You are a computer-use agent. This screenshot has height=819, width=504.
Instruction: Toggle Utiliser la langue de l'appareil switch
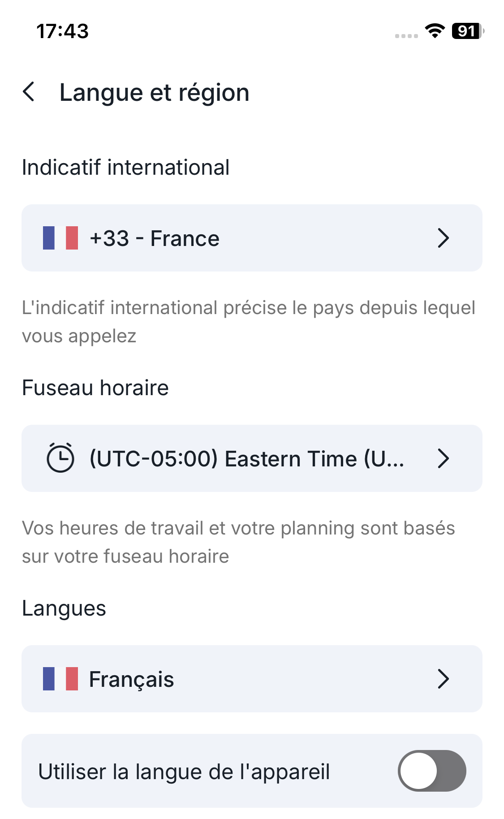[432, 771]
